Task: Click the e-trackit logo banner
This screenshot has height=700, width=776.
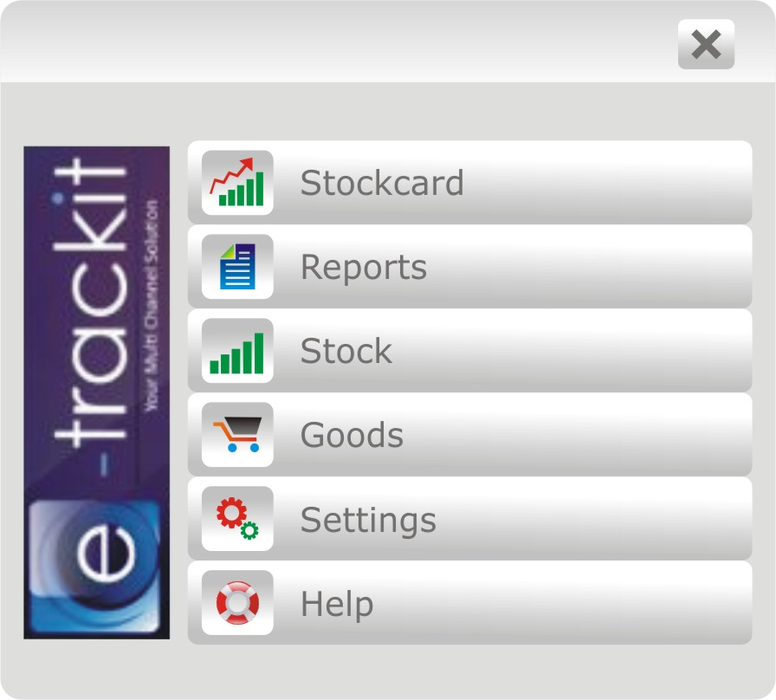Action: [96, 392]
